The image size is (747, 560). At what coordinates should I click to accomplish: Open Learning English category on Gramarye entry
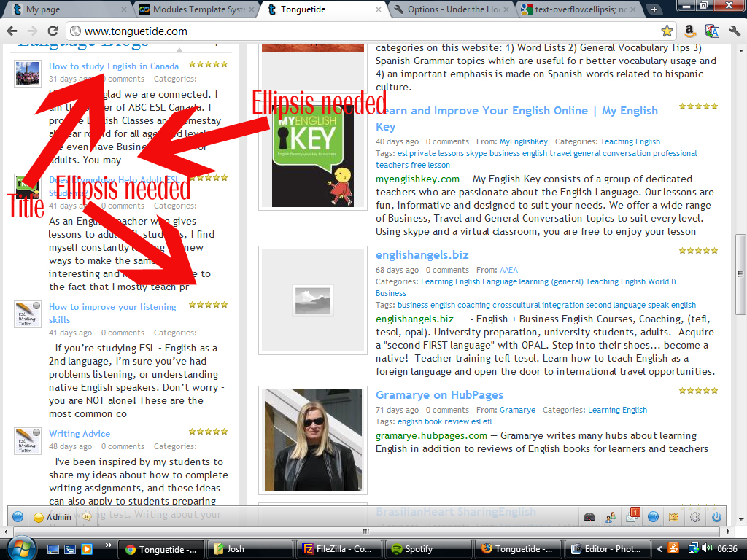tap(617, 410)
